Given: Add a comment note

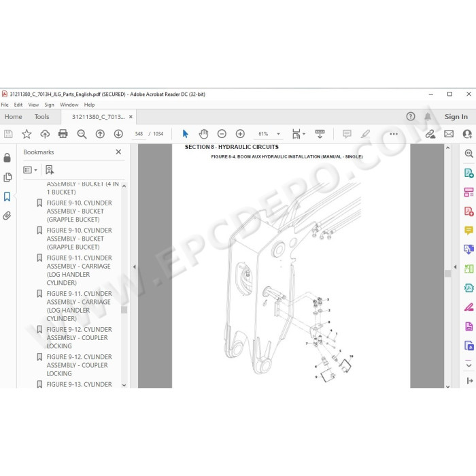Looking at the screenshot, I should click(347, 134).
